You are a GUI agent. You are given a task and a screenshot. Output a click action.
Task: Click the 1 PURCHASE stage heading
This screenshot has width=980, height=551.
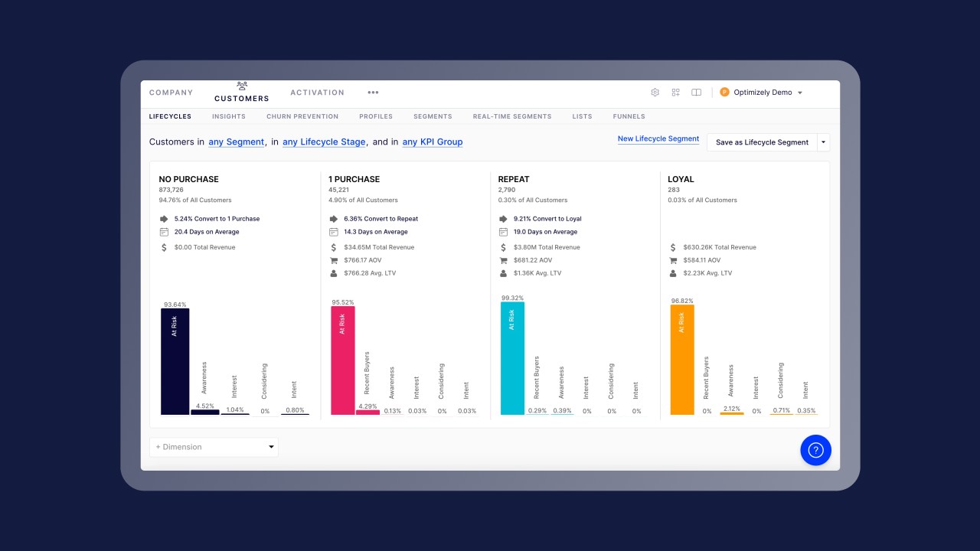tap(354, 179)
